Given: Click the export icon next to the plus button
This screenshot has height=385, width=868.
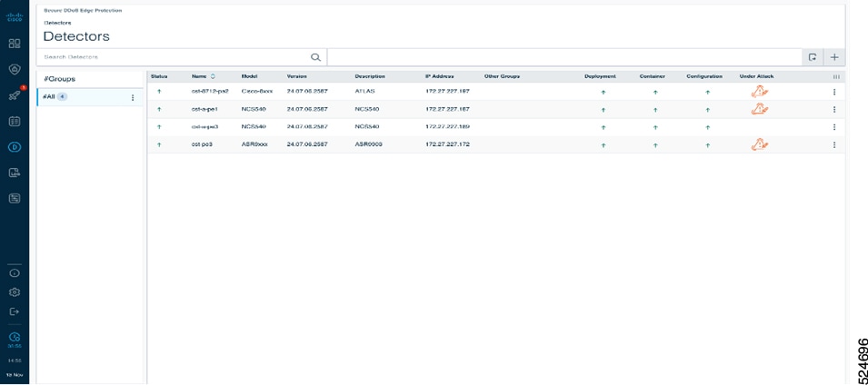Looking at the screenshot, I should [812, 57].
